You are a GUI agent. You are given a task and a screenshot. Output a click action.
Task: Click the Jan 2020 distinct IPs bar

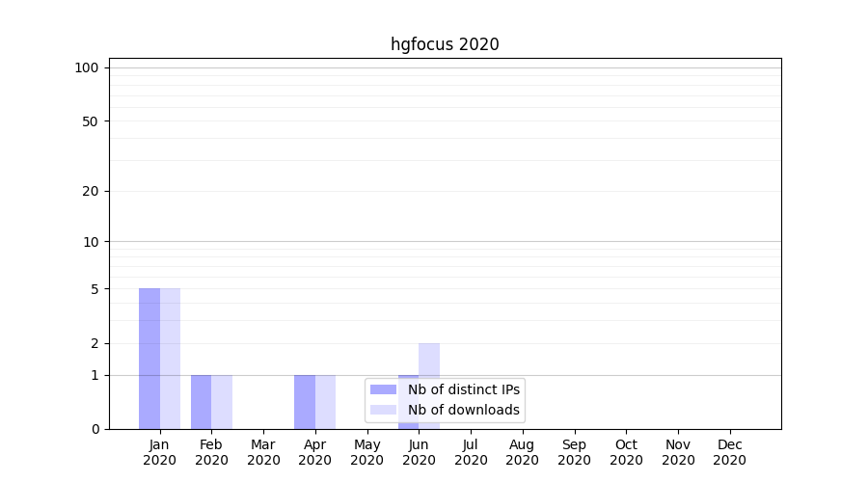click(x=149, y=359)
